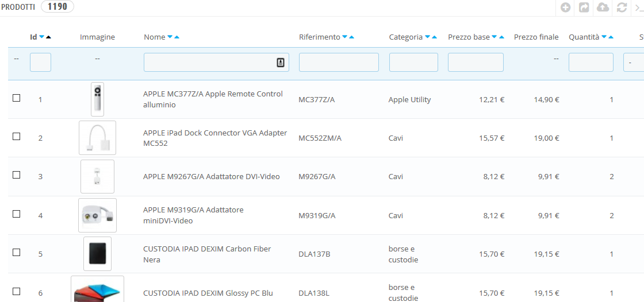Sort Quantità column ascending arrow
This screenshot has height=302, width=644.
click(611, 37)
